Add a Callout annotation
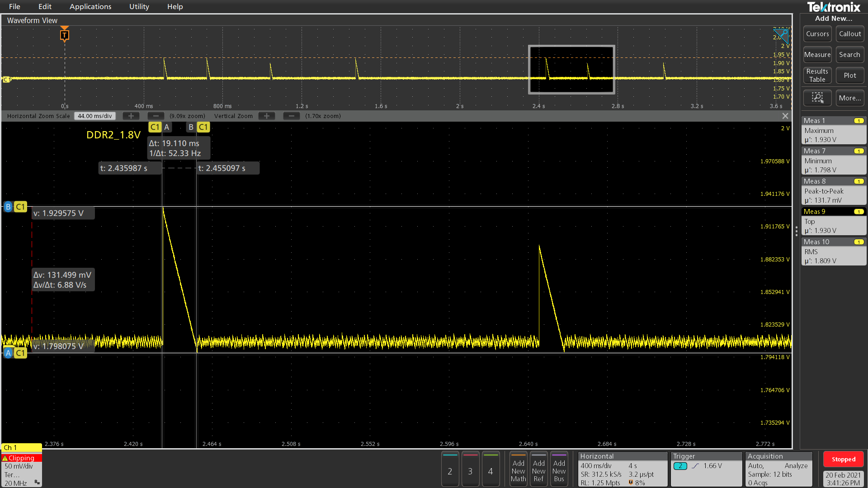 point(850,34)
